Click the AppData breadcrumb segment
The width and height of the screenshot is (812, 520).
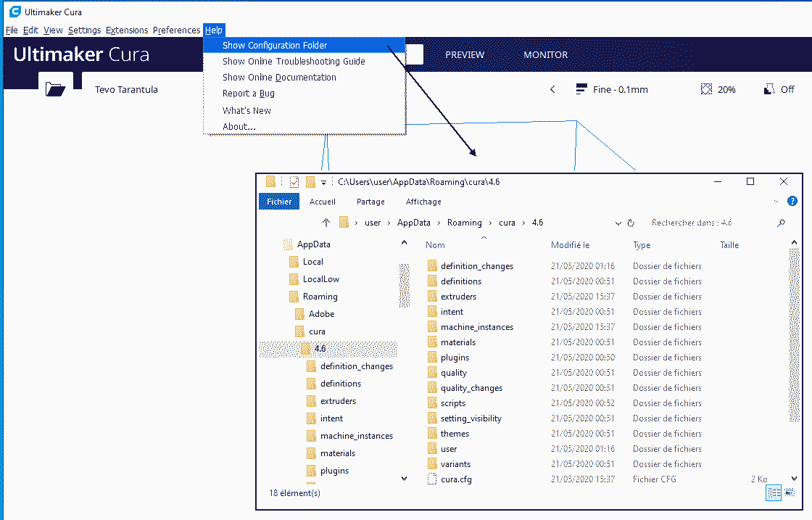[x=413, y=223]
